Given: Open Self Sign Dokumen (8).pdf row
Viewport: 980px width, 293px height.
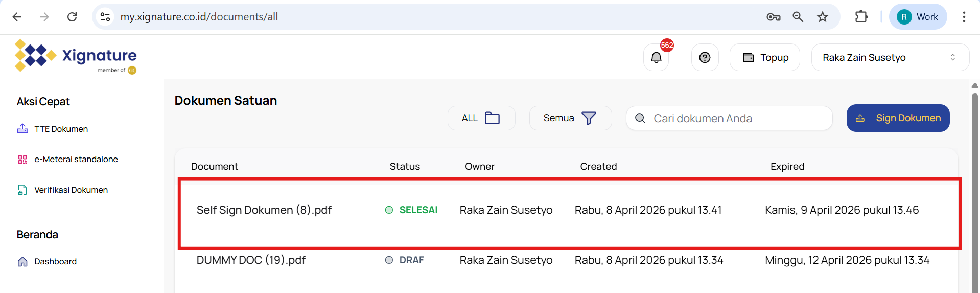Looking at the screenshot, I should click(264, 210).
